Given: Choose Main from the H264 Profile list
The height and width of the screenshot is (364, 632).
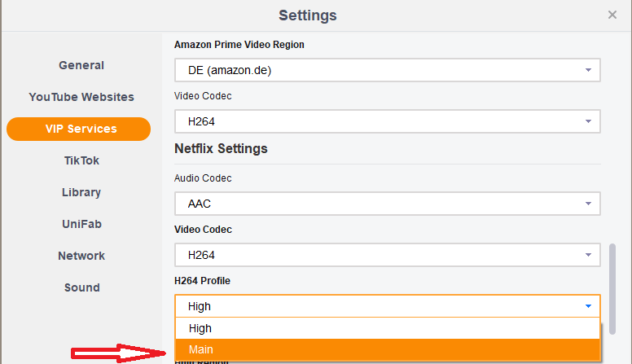Looking at the screenshot, I should point(388,349).
